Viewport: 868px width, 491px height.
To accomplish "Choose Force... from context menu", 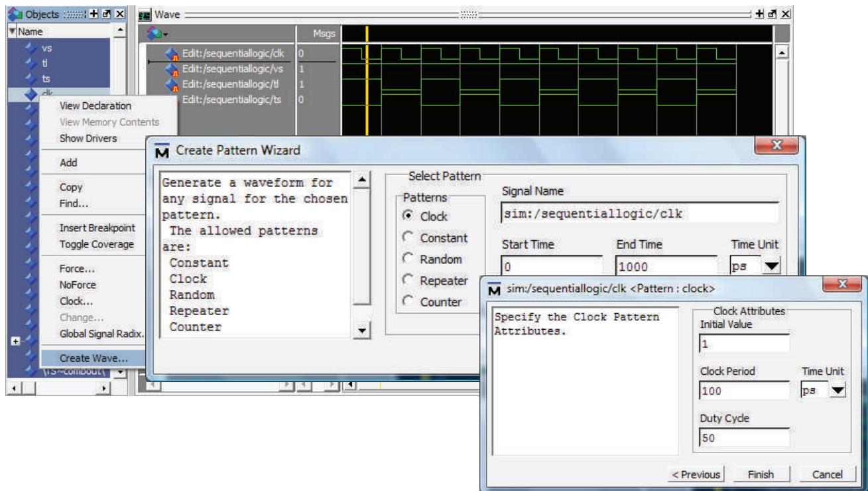I will [77, 269].
